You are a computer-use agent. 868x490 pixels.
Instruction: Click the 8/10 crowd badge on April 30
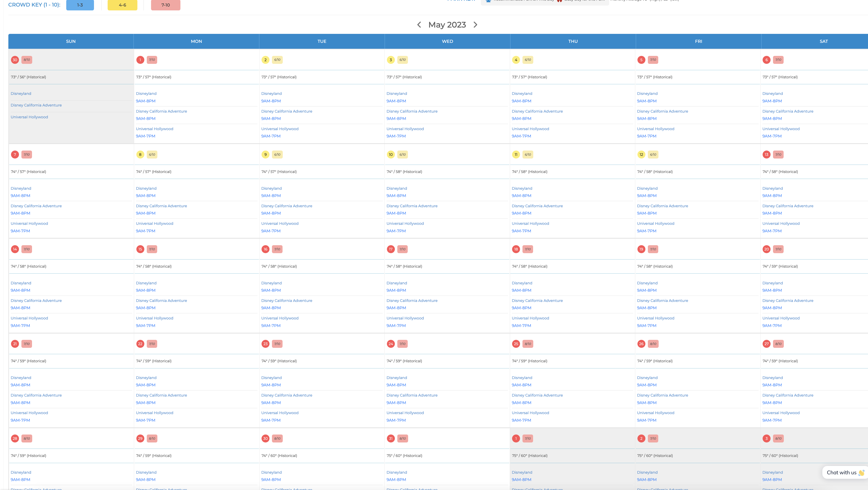[27, 60]
